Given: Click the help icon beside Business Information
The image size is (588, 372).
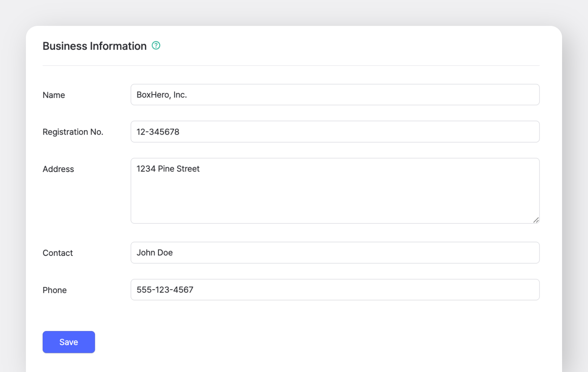Looking at the screenshot, I should pos(156,45).
